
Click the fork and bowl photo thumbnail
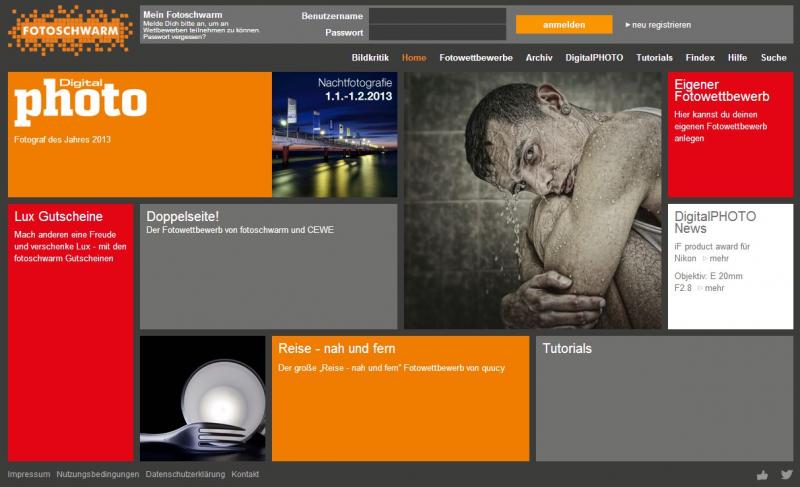tap(202, 398)
